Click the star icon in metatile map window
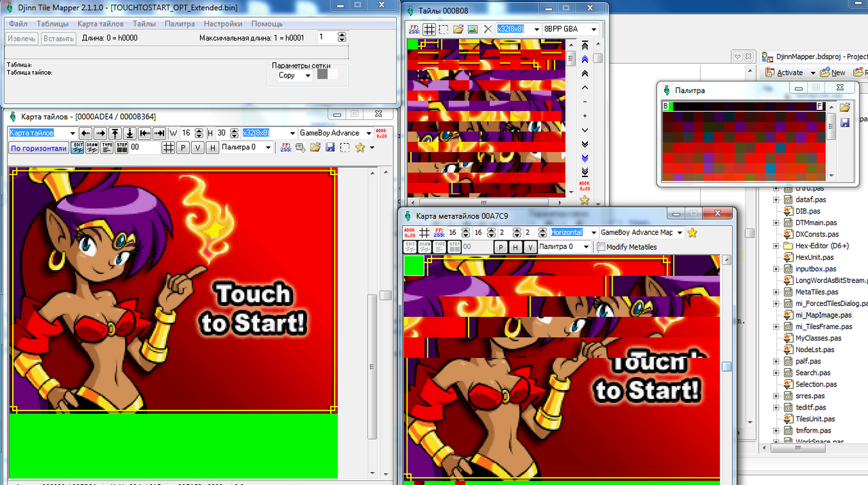 click(x=692, y=233)
